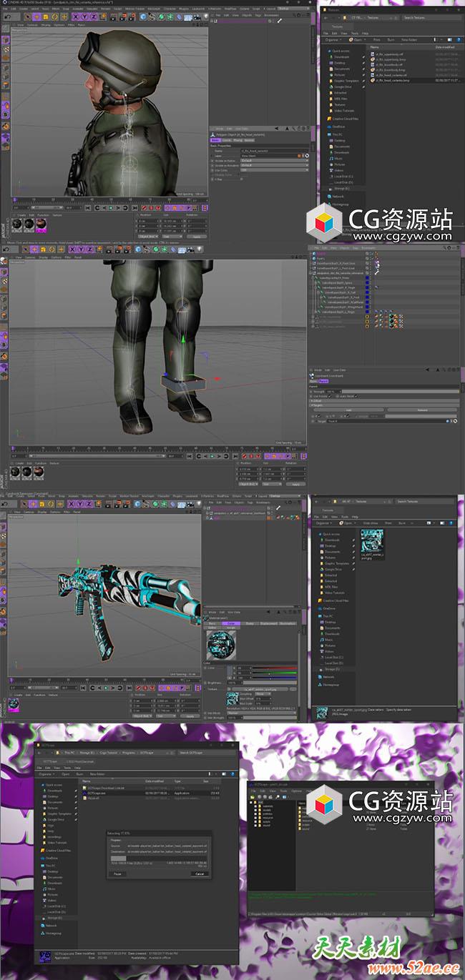The width and height of the screenshot is (465, 980).
Task: Open the File menu in the top Textures explorer
Action: tap(325, 33)
